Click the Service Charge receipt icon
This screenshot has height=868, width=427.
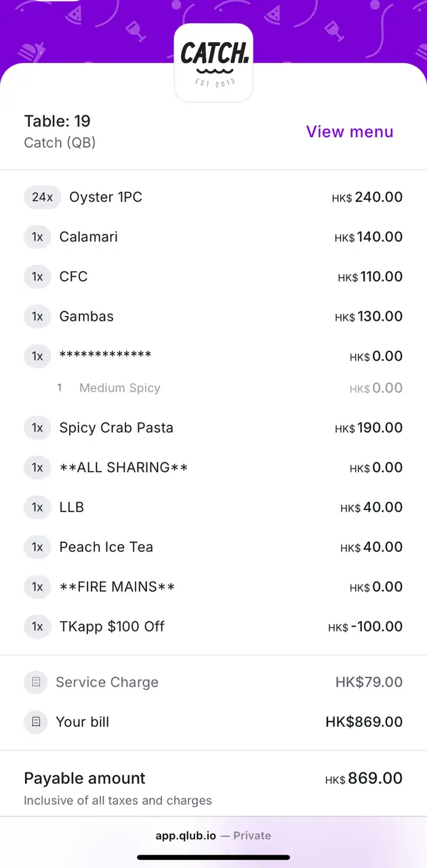coord(36,682)
